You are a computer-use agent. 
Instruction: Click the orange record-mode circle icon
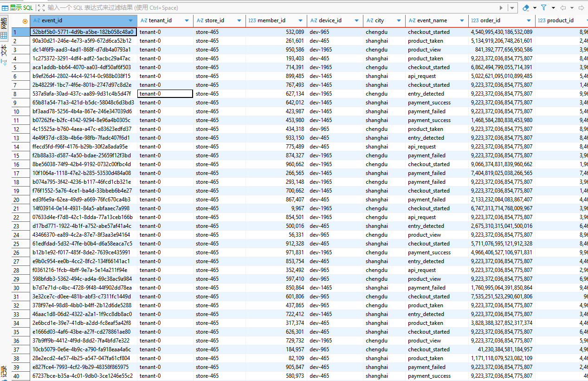[x=25, y=21]
